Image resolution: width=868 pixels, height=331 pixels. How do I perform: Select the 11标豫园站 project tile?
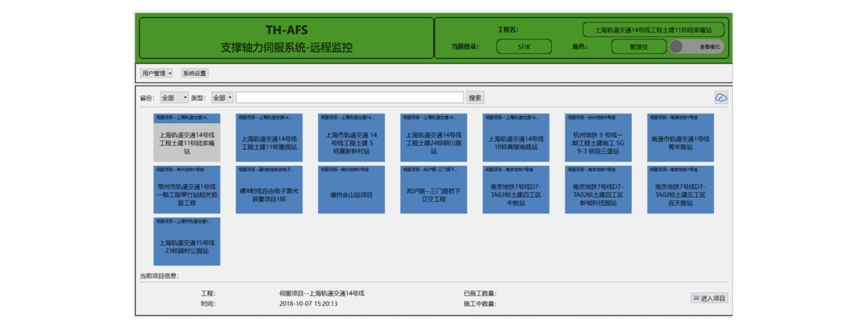[269, 138]
